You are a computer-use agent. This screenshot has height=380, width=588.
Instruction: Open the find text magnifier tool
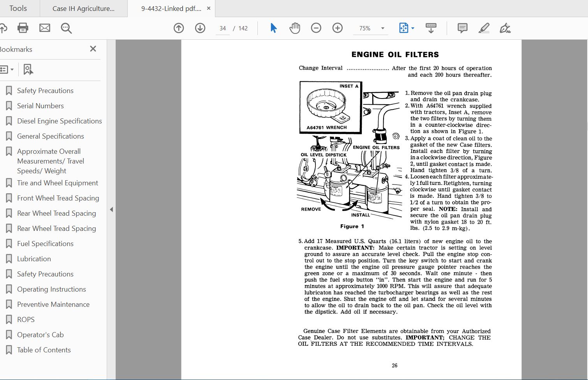click(66, 28)
